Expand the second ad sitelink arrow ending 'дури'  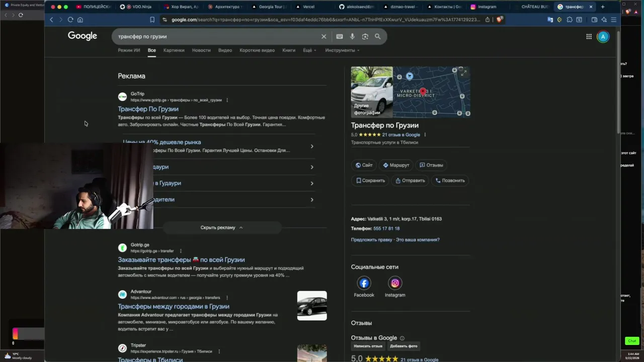pos(312,167)
